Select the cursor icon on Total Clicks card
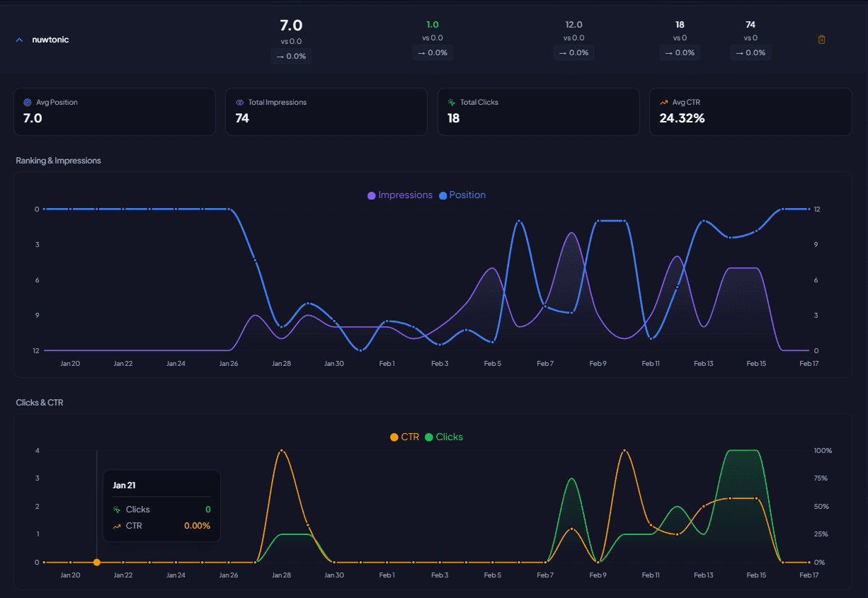Screen dimensions: 868x598 point(451,102)
